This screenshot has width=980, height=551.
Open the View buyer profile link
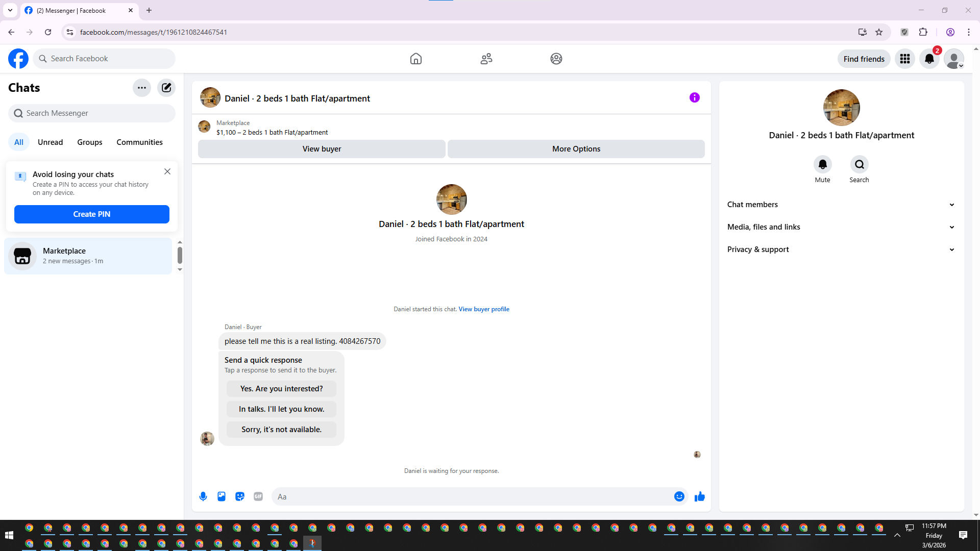pyautogui.click(x=483, y=309)
